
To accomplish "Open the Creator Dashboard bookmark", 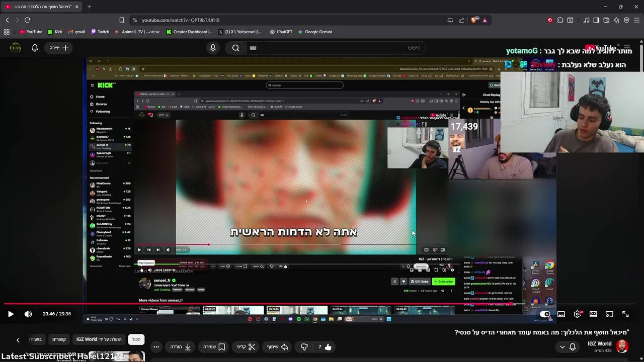I will point(189,32).
